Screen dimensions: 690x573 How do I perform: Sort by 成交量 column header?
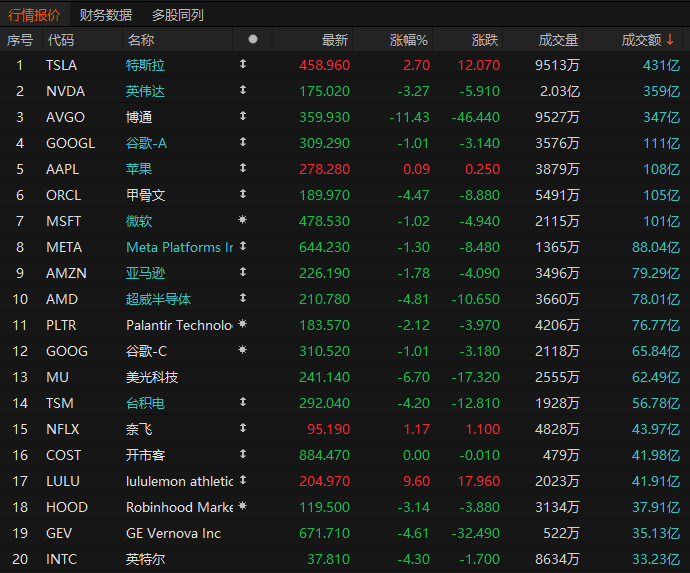coord(558,40)
